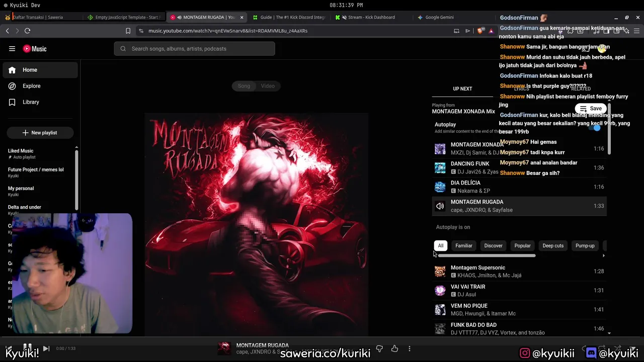Dislike the current song with thumbs down
The image size is (644, 362).
379,348
